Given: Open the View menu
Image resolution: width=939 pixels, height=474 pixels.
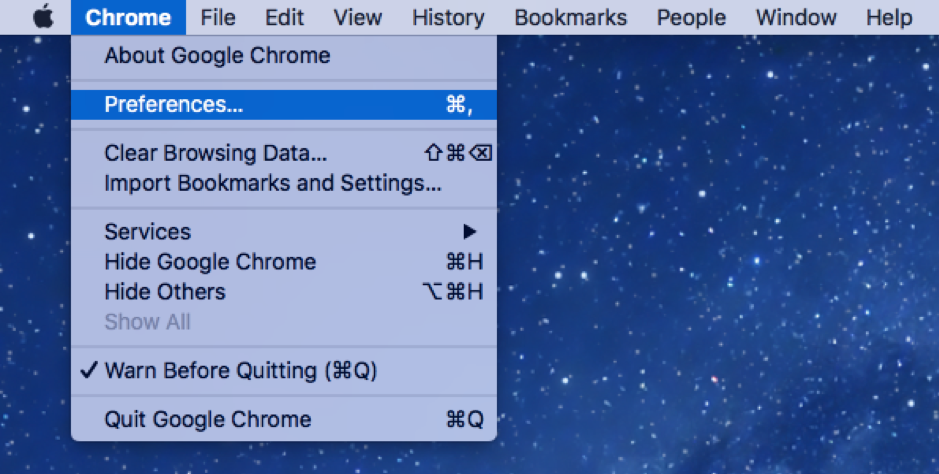Looking at the screenshot, I should tap(357, 17).
